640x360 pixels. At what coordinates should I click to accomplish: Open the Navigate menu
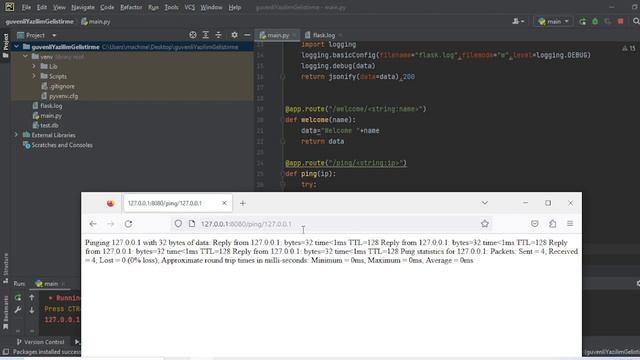[x=83, y=7]
